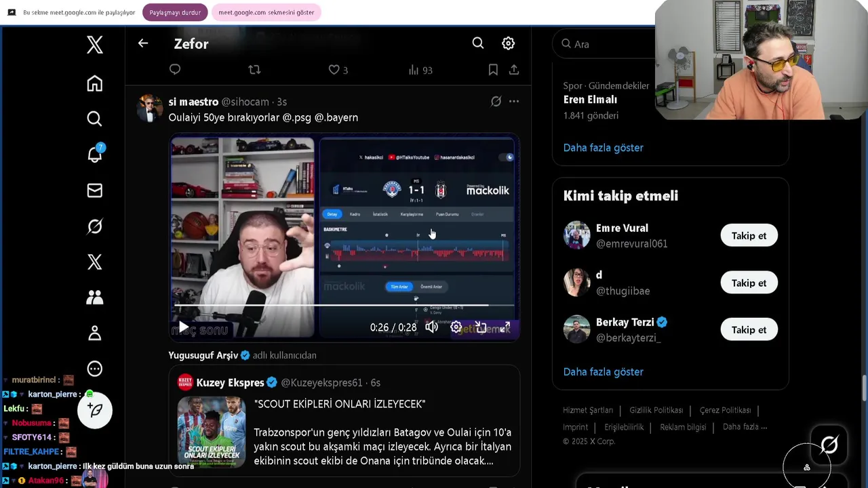This screenshot has height=488, width=868.
Task: Open more options on si maestro post
Action: (x=514, y=102)
